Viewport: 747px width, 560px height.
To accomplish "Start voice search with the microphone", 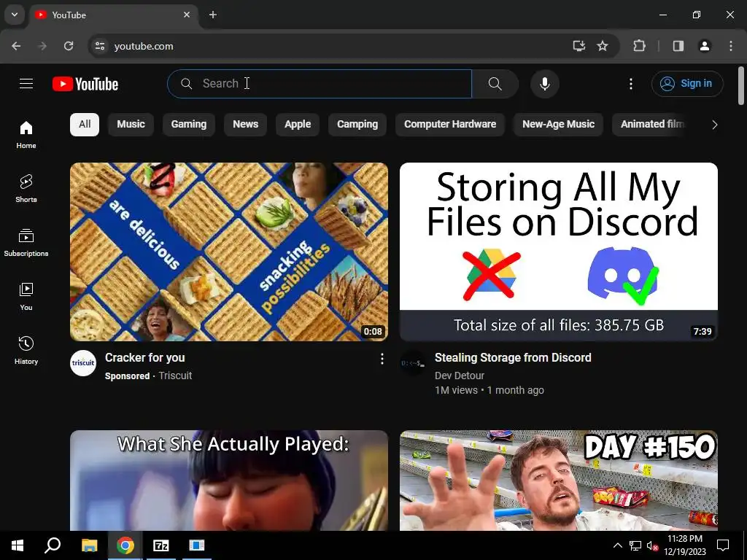I will [544, 84].
